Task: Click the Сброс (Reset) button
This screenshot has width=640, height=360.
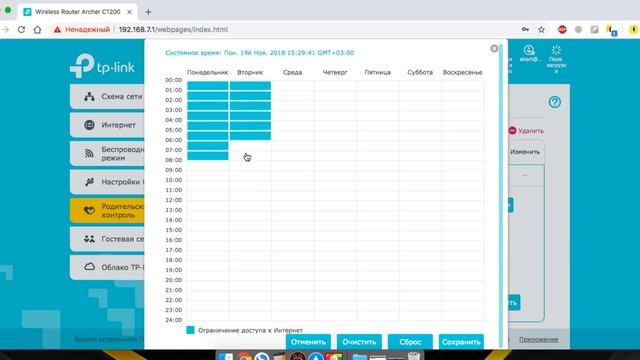Action: [x=410, y=342]
